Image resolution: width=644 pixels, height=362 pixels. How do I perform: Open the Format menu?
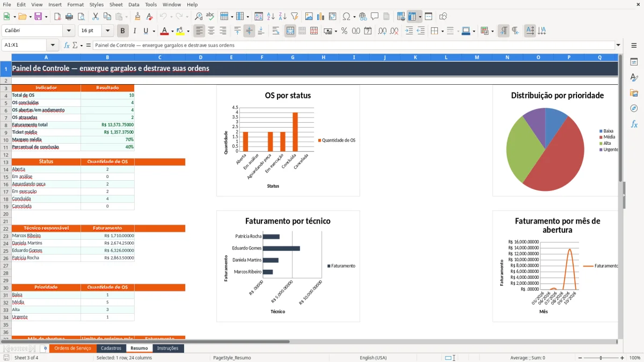[75, 4]
